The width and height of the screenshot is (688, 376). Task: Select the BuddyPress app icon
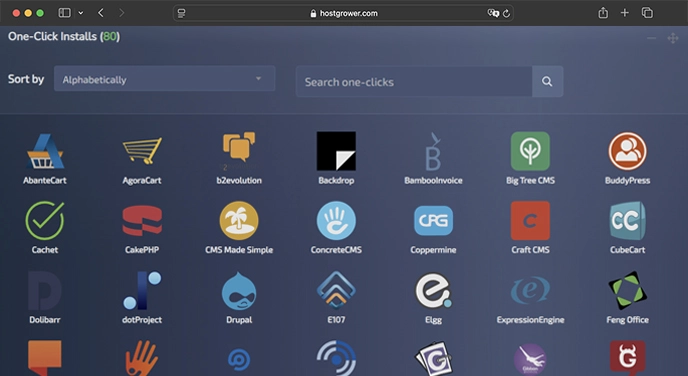pyautogui.click(x=627, y=151)
